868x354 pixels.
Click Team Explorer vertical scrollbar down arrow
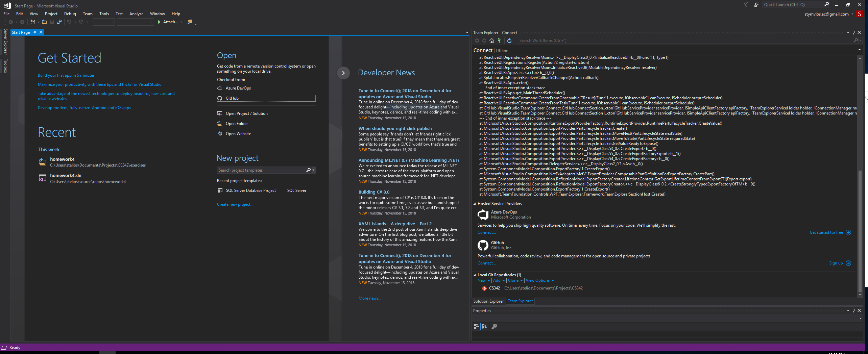(x=860, y=295)
